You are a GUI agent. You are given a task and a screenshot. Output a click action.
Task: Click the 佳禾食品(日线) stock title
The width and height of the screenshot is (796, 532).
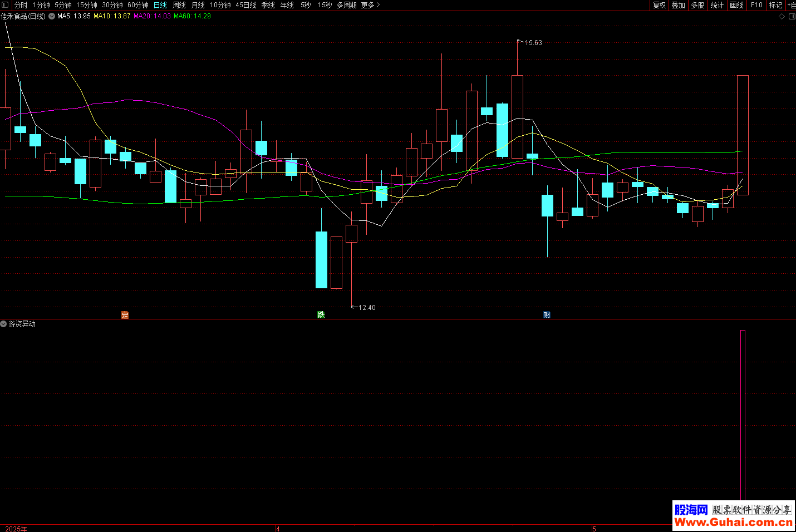click(x=23, y=16)
